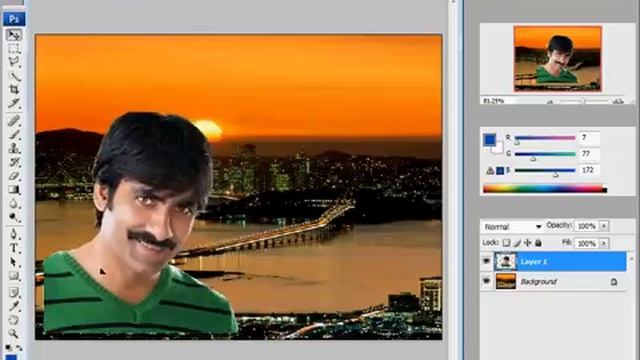Screen dimensions: 640x360
Task: Select the Pen tool
Action: 14,234
